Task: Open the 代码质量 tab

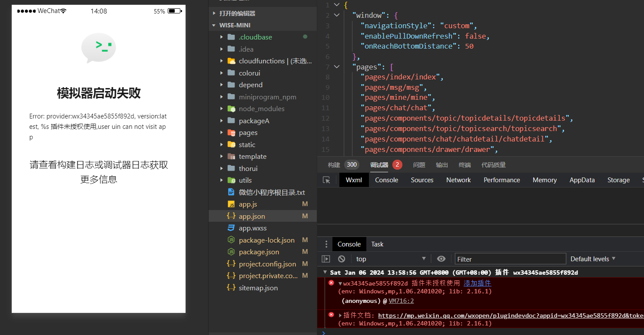Action: pos(494,165)
